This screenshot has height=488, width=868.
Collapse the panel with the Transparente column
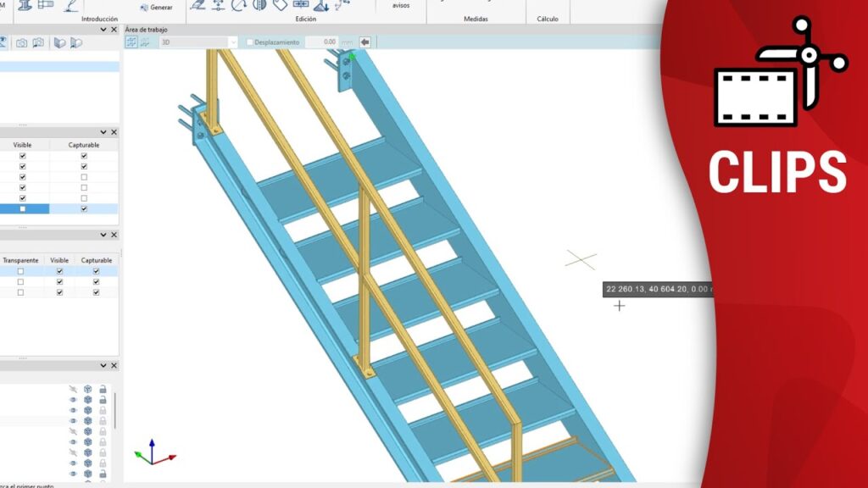103,235
